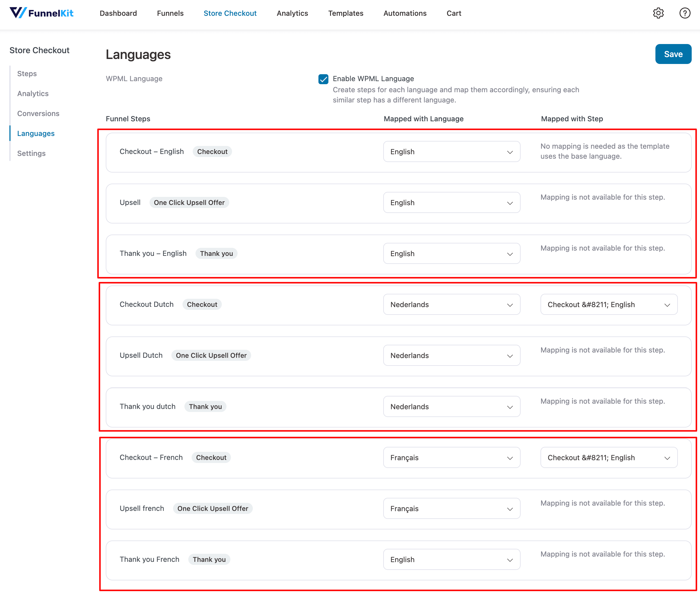The width and height of the screenshot is (700, 602).
Task: Click the Templates navigation link
Action: (346, 13)
